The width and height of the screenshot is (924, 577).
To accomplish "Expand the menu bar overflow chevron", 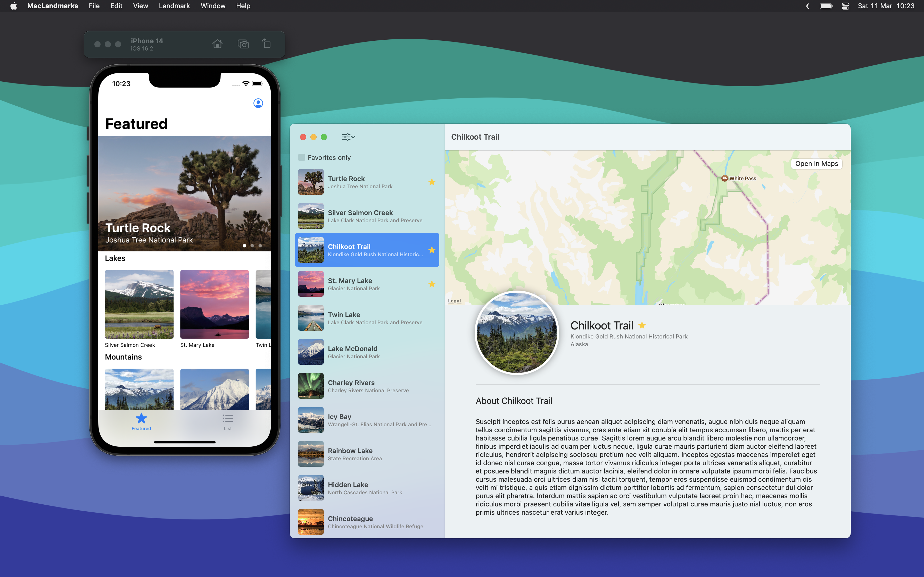I will tap(807, 6).
